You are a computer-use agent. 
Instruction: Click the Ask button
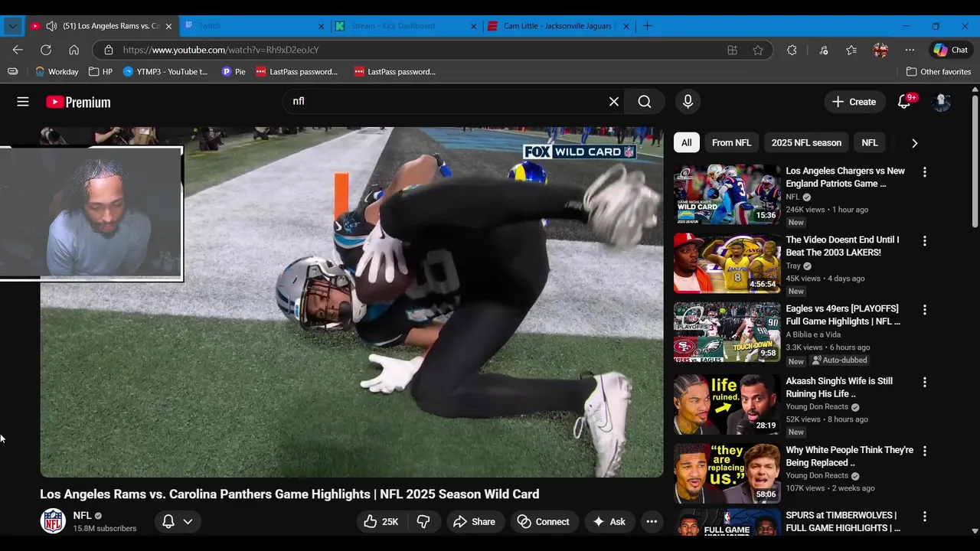609,522
